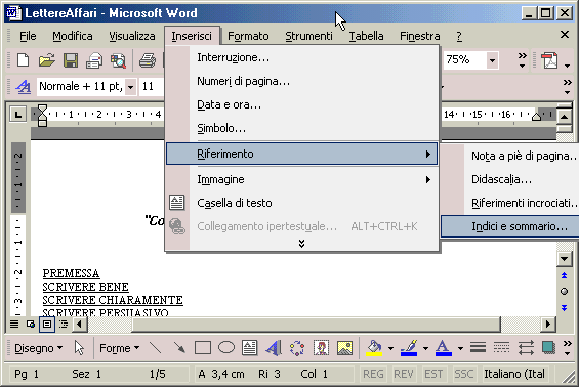Toggle SSC overtype mode in status bar
This screenshot has width=579, height=387.
[x=463, y=374]
